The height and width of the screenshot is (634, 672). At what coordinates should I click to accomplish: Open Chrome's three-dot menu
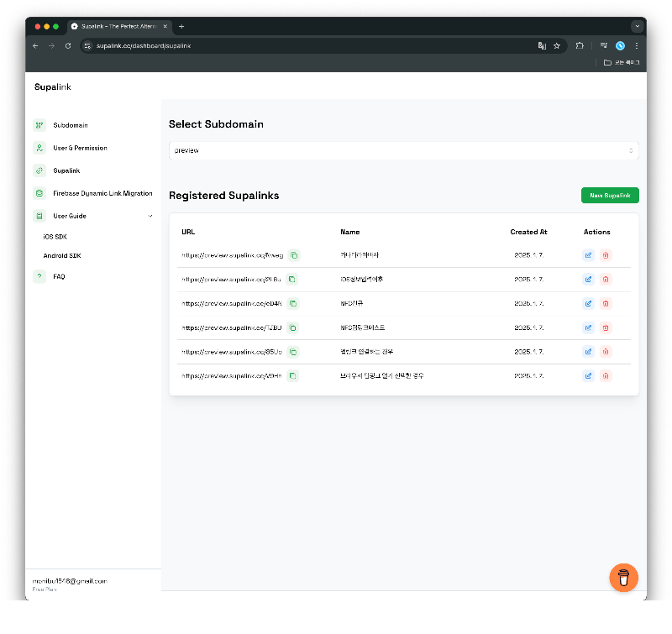coord(637,46)
